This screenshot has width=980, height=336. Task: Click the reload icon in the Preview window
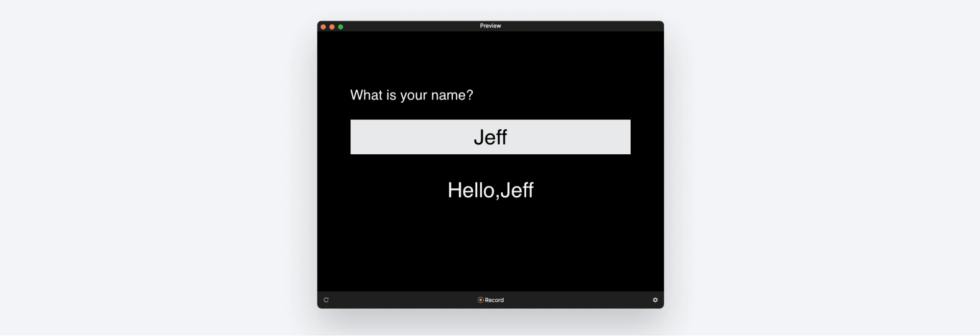326,300
